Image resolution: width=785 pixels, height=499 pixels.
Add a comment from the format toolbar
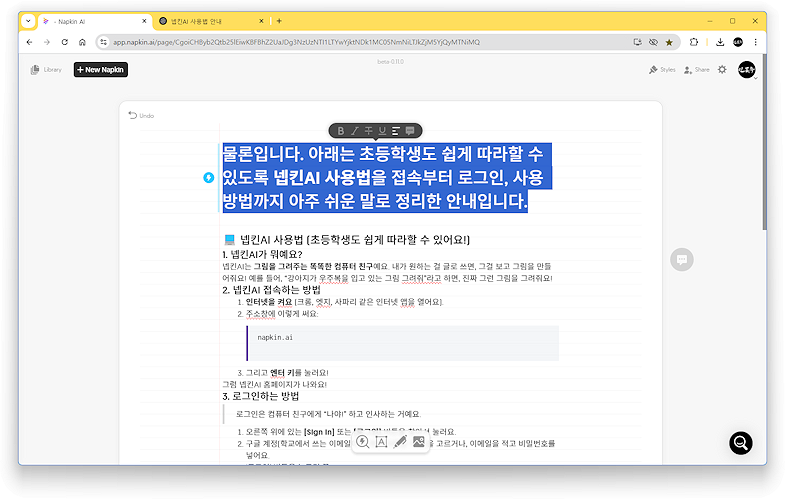tap(410, 131)
